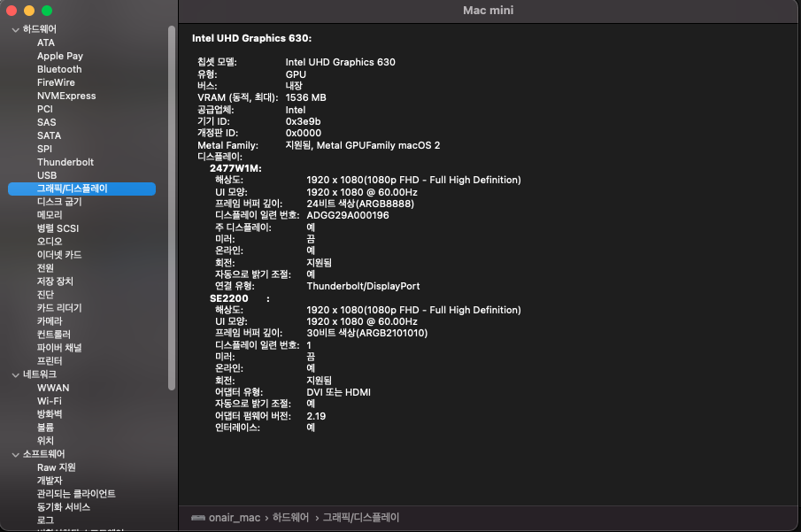Open the 오디오 entry
Screen dimensions: 801x532
pyautogui.click(x=50, y=242)
